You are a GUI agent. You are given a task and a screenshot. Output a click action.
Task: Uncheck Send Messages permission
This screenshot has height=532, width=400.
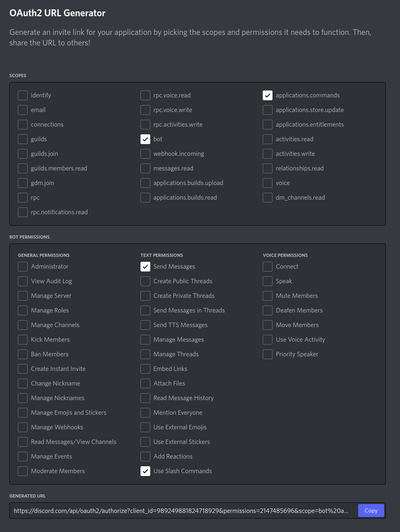point(145,267)
